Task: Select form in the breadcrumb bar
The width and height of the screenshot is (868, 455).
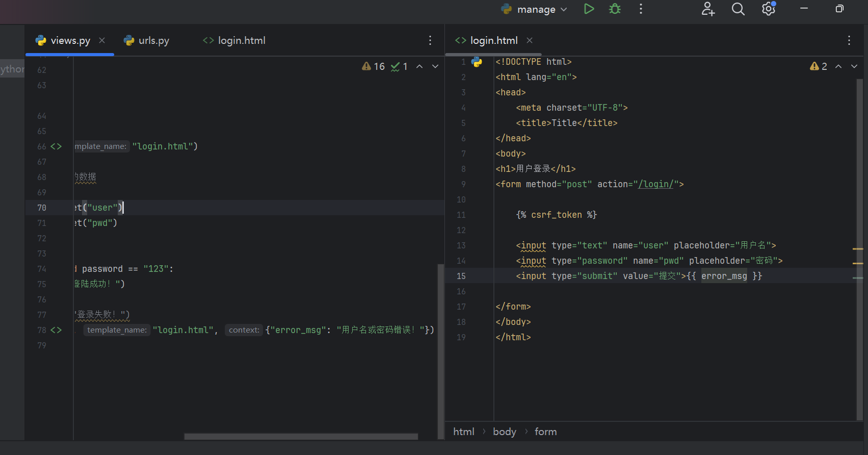Action: (x=545, y=432)
